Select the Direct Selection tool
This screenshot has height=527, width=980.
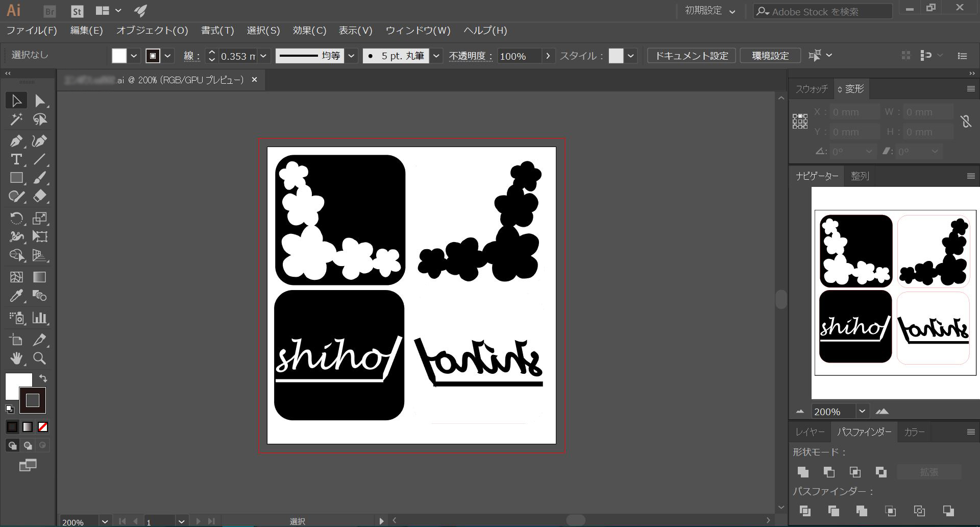(40, 101)
